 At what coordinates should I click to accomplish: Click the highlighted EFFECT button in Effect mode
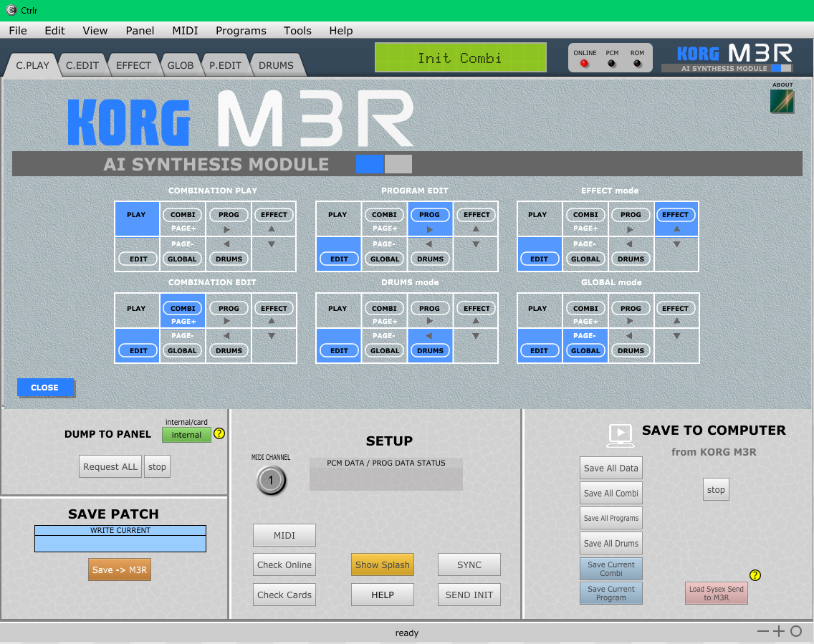pos(676,214)
